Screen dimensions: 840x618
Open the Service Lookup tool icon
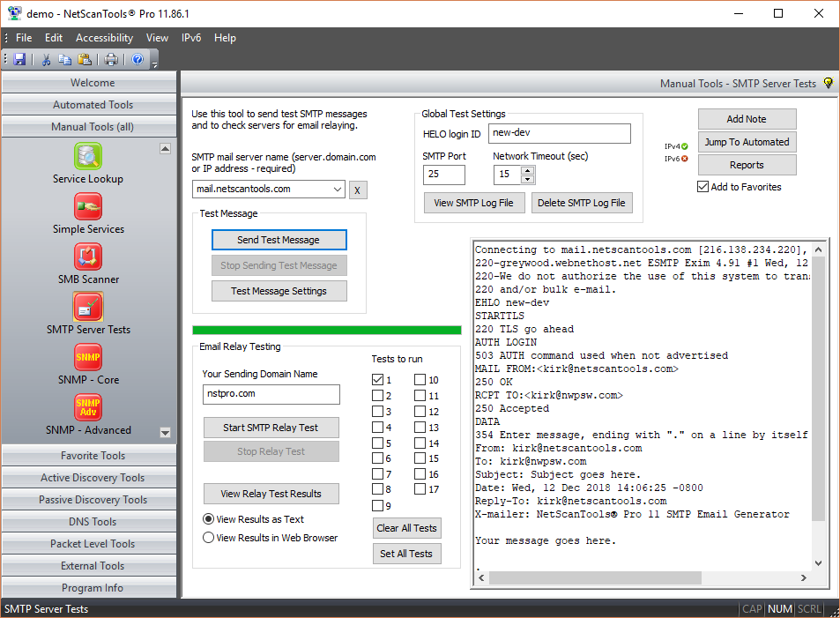pos(88,156)
